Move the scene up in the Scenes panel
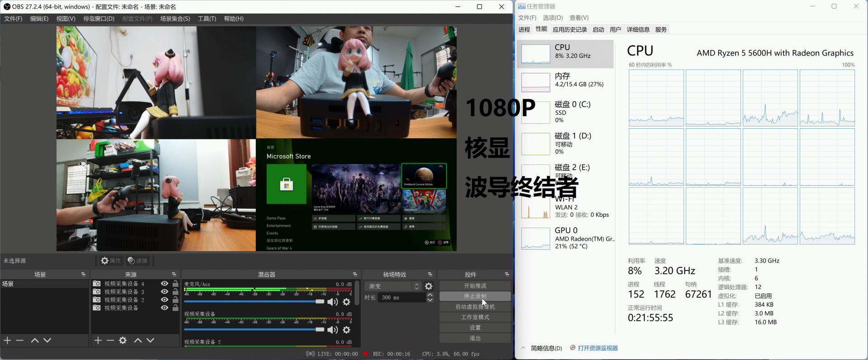Screen dimensions: 868x360 35,340
